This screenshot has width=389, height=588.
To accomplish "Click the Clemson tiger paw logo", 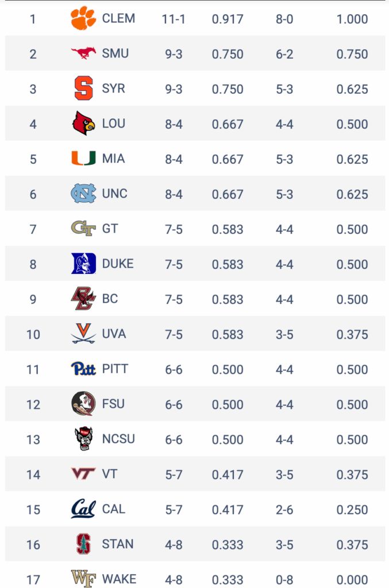I will point(83,18).
